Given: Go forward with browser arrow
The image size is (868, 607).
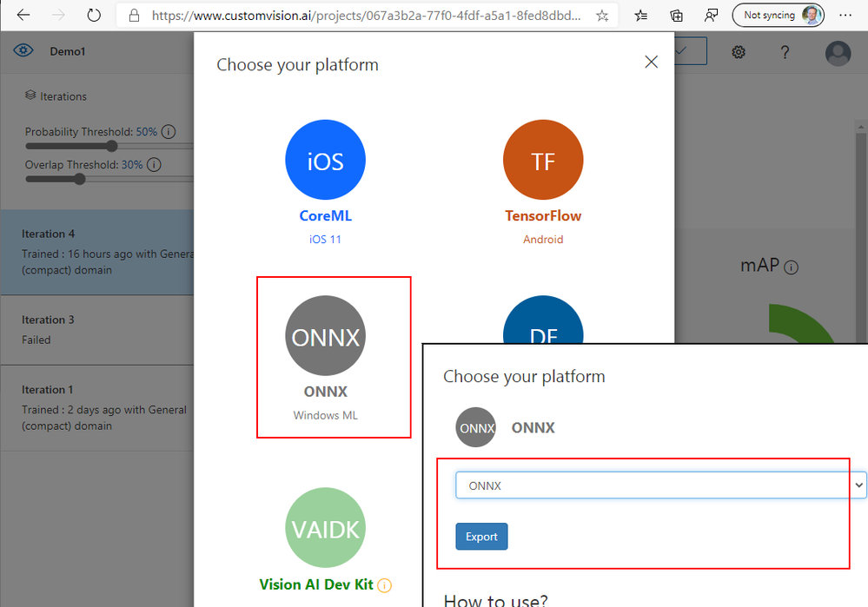Looking at the screenshot, I should point(58,15).
